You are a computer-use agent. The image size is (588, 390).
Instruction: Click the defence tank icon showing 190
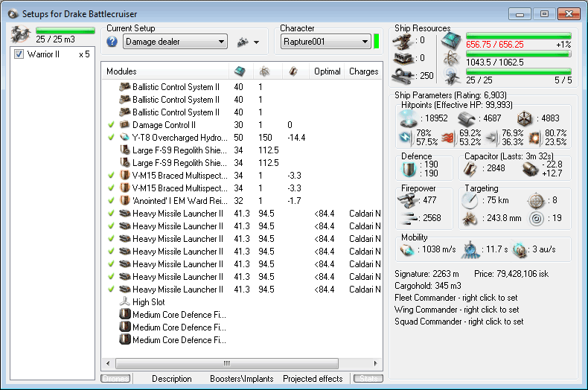pos(409,169)
